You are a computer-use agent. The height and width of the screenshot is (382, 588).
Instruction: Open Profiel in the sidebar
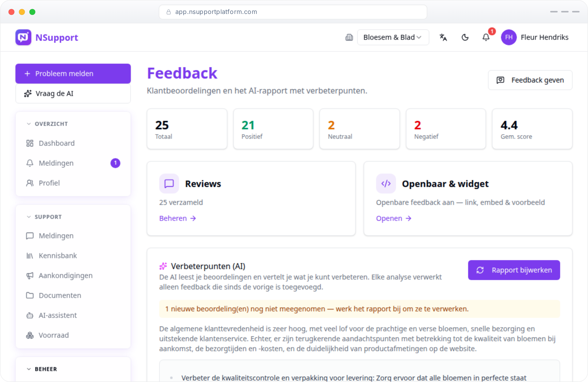[x=73, y=183]
